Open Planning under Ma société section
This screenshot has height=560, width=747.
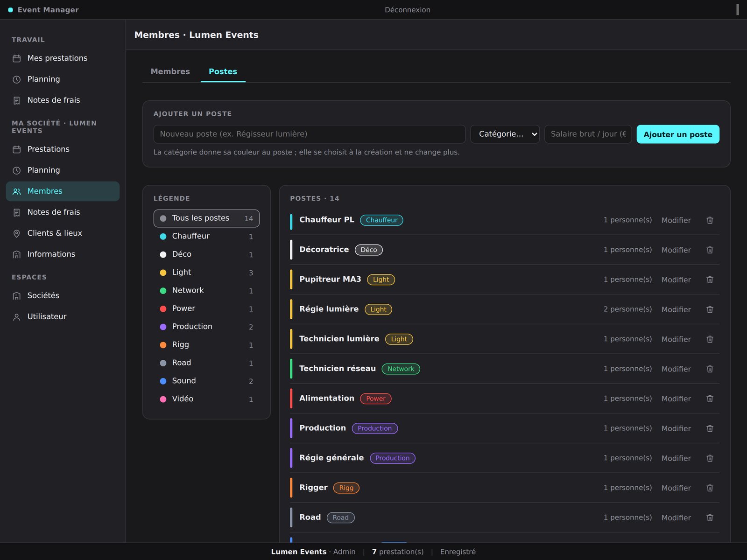click(63, 170)
